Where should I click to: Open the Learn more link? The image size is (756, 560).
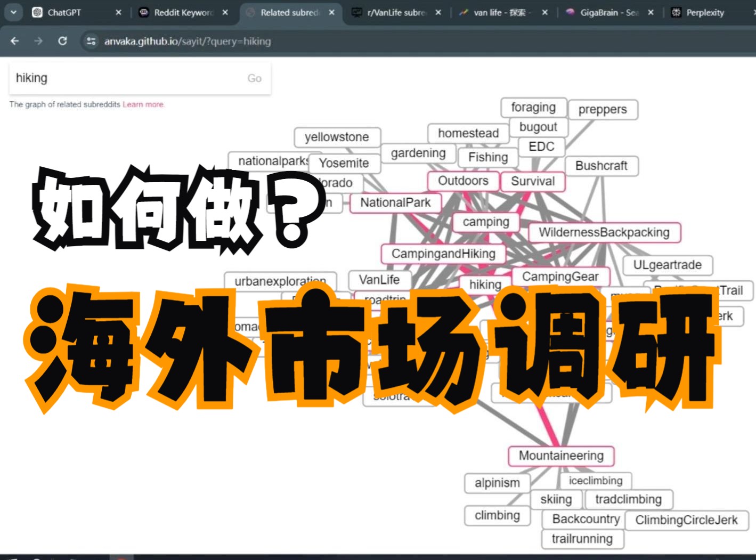coord(143,104)
